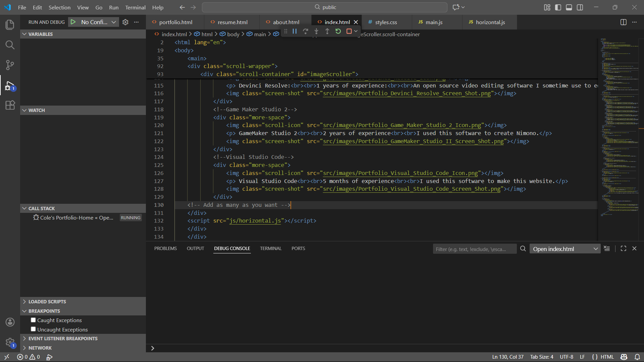644x362 pixels.
Task: Open launch.json settings gear icon
Action: coord(125,22)
